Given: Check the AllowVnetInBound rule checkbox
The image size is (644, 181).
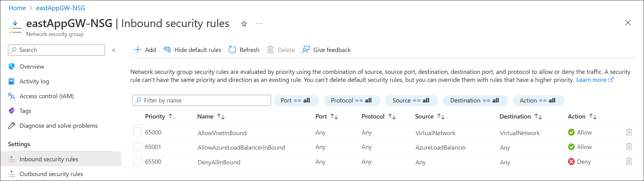Looking at the screenshot, I should [x=137, y=132].
